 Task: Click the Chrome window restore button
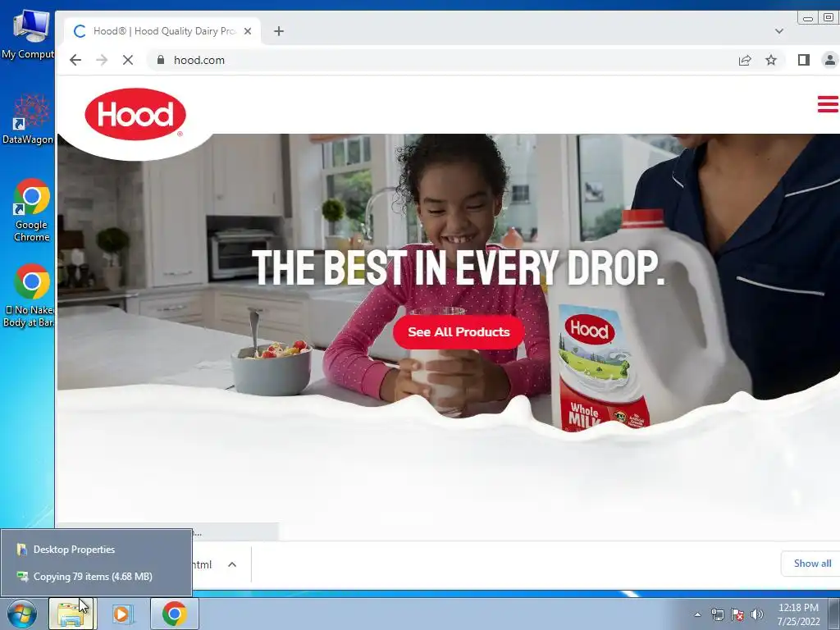click(829, 18)
